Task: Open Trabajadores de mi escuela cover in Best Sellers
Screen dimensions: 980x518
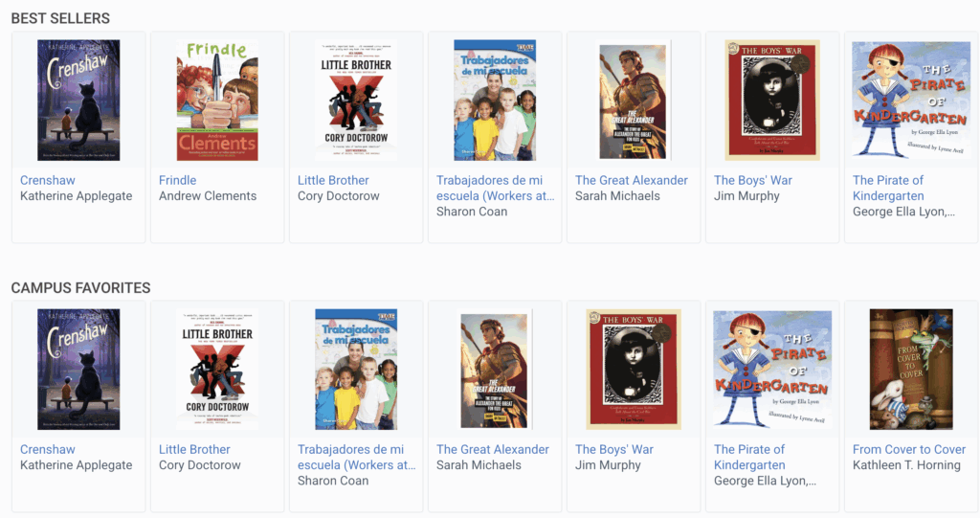Action: 495,101
